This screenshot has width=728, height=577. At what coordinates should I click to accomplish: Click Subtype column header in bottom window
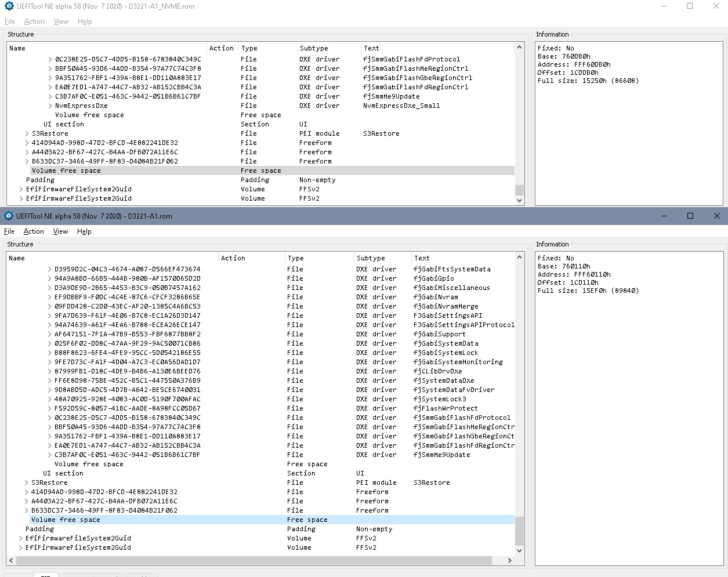[x=371, y=258]
